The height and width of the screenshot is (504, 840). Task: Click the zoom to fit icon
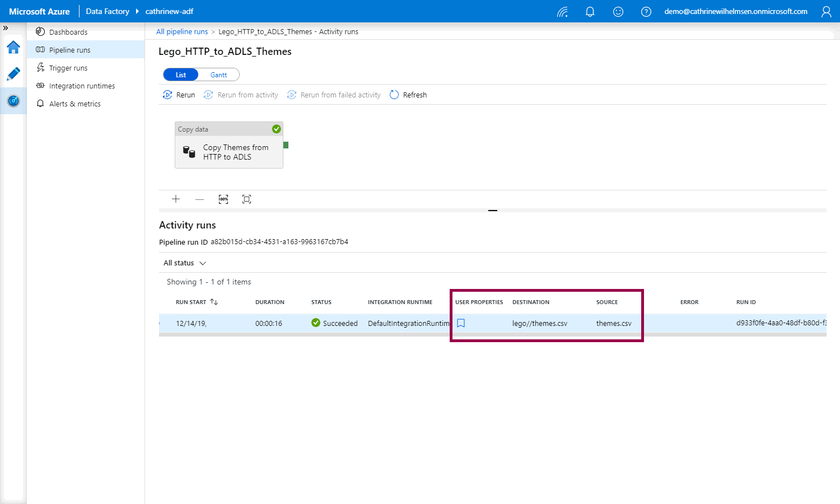[x=246, y=199]
